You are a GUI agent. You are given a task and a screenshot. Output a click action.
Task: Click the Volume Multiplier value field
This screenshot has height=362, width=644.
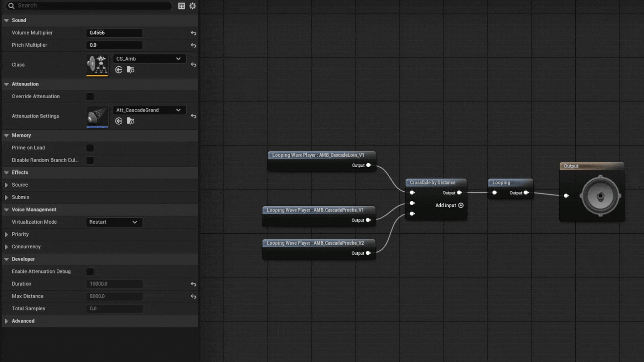[x=114, y=33]
